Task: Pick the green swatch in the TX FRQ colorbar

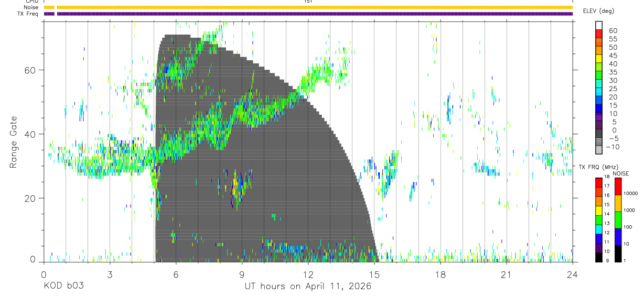Action: pos(598,219)
